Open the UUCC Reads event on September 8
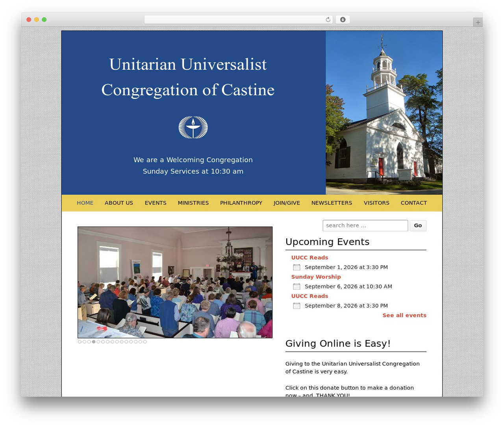 [x=309, y=296]
